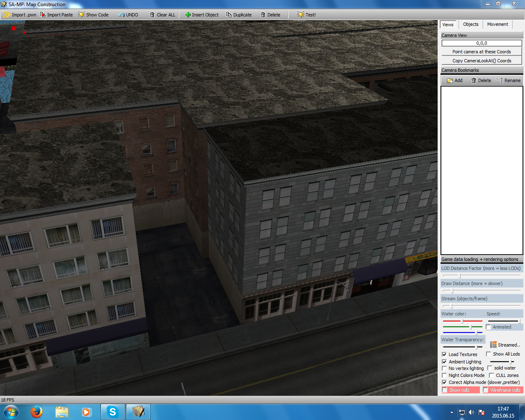Switch to the Movement tab
This screenshot has width=525, height=420.
[498, 24]
